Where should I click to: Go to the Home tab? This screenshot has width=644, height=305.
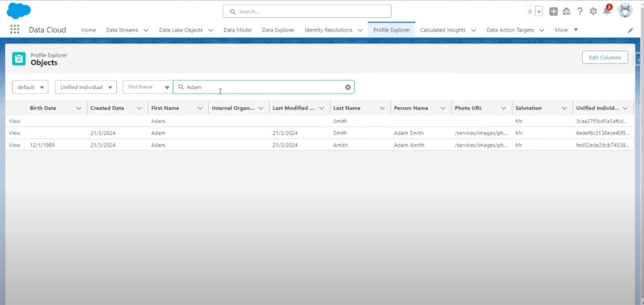click(89, 30)
